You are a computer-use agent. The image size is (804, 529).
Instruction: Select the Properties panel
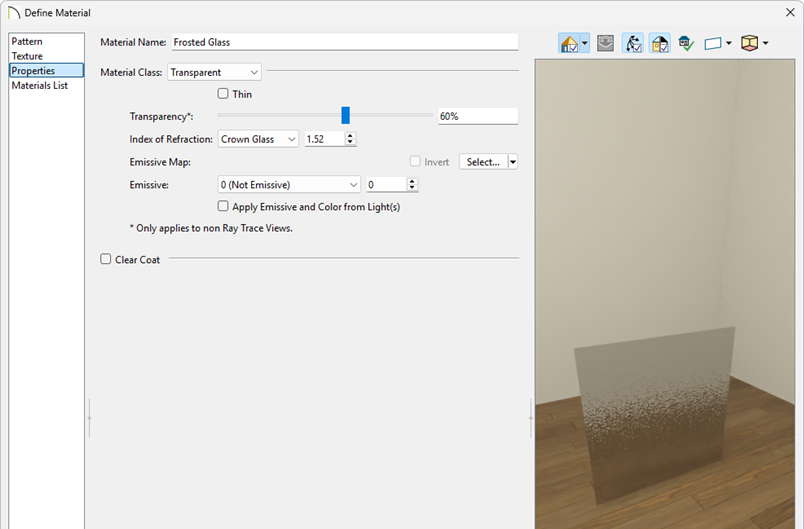pyautogui.click(x=46, y=71)
